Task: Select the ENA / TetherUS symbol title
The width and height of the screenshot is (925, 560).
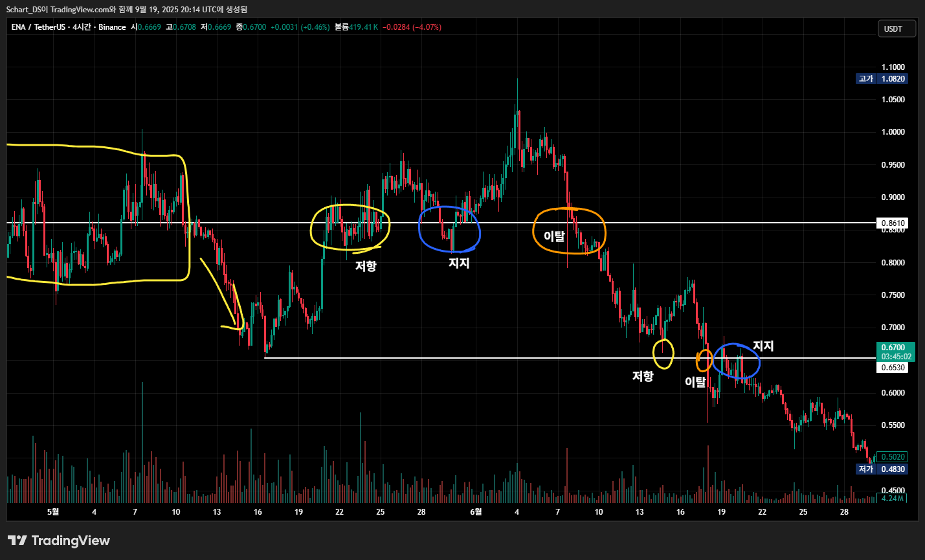Action: coord(69,27)
